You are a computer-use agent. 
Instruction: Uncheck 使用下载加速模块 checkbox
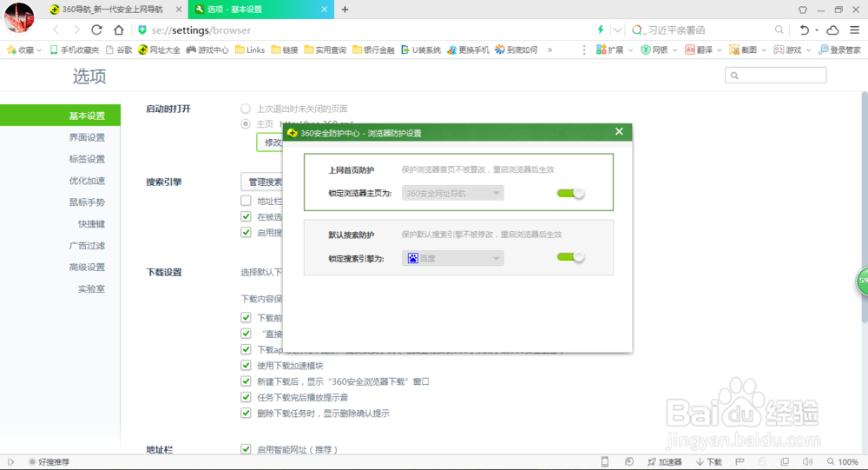[246, 365]
